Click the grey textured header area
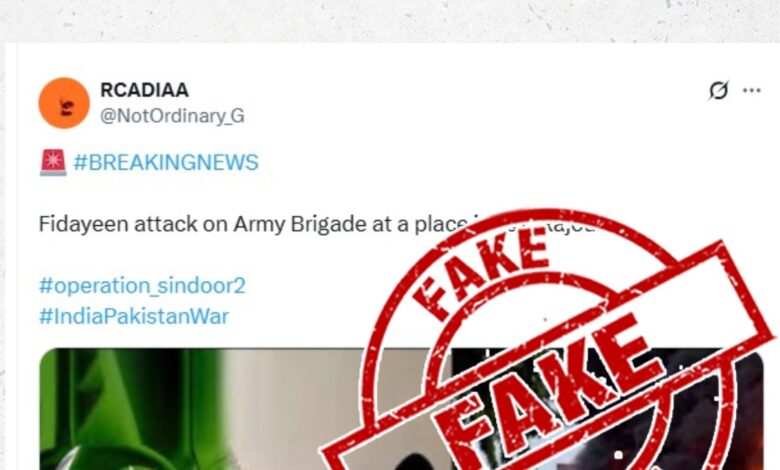Viewport: 780px width, 470px height. pyautogui.click(x=390, y=21)
